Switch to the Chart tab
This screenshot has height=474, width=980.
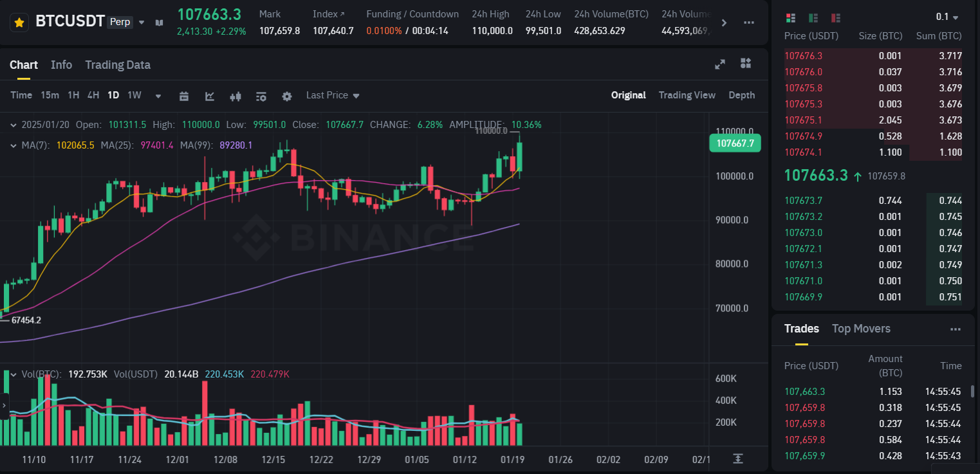coord(24,64)
